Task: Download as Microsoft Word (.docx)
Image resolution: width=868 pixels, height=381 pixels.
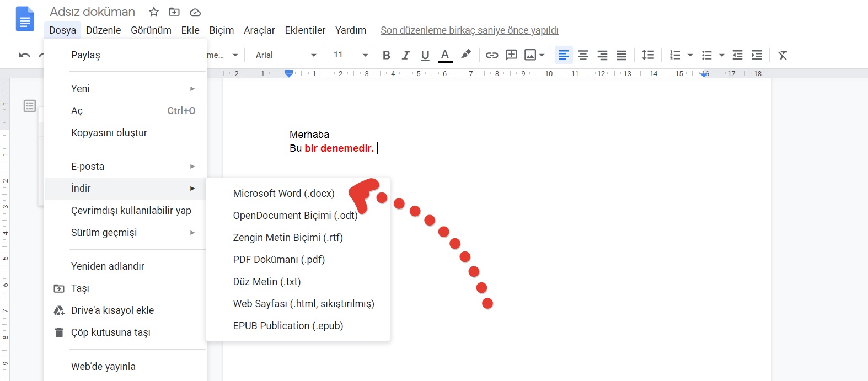Action: coord(298,194)
